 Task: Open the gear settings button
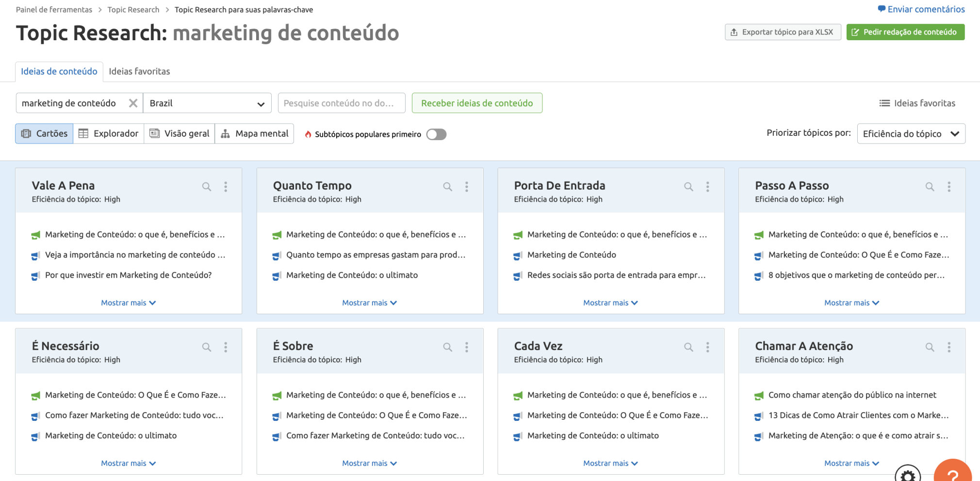908,473
